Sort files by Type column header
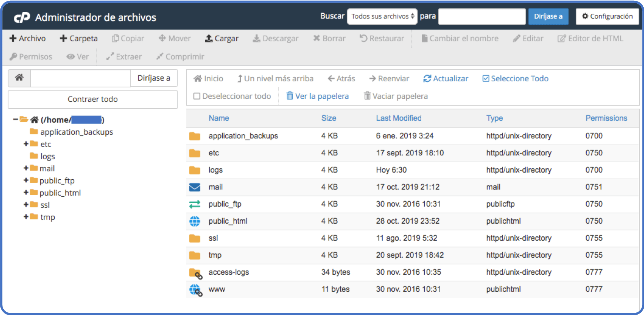Image resolution: width=644 pixels, height=315 pixels. pos(495,118)
